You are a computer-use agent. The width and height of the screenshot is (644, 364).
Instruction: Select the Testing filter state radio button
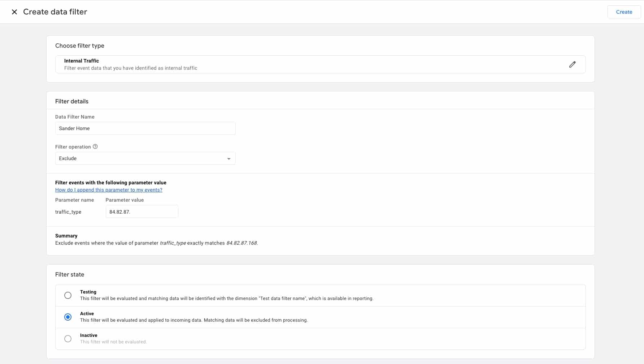coord(68,295)
